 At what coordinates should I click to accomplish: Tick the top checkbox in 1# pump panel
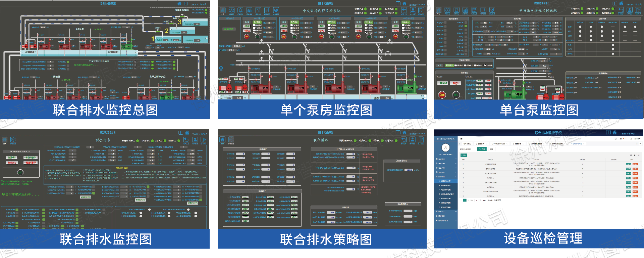coord(254,25)
